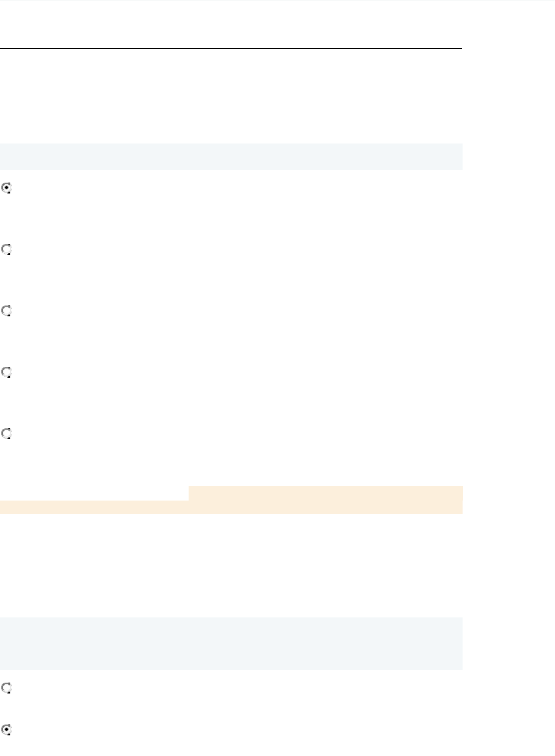The width and height of the screenshot is (555, 756).
Task: Click the taller gray bar above bottom radio group
Action: click(x=231, y=643)
